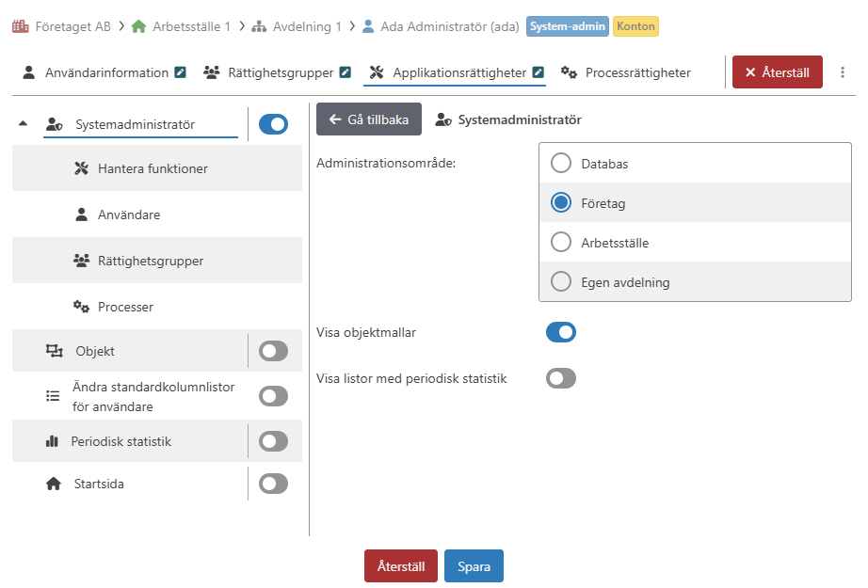Switch to the Rättighetsgrupper tab

(277, 72)
